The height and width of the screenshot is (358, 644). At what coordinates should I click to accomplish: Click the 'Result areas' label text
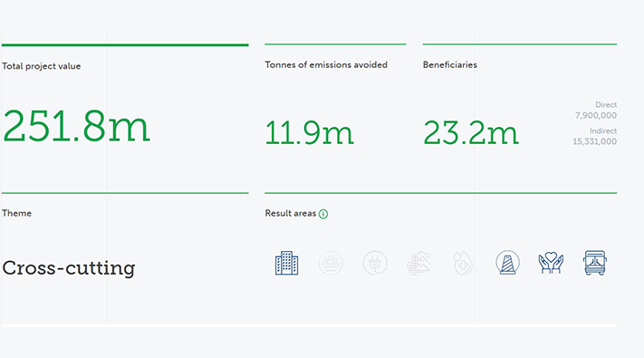(x=291, y=213)
